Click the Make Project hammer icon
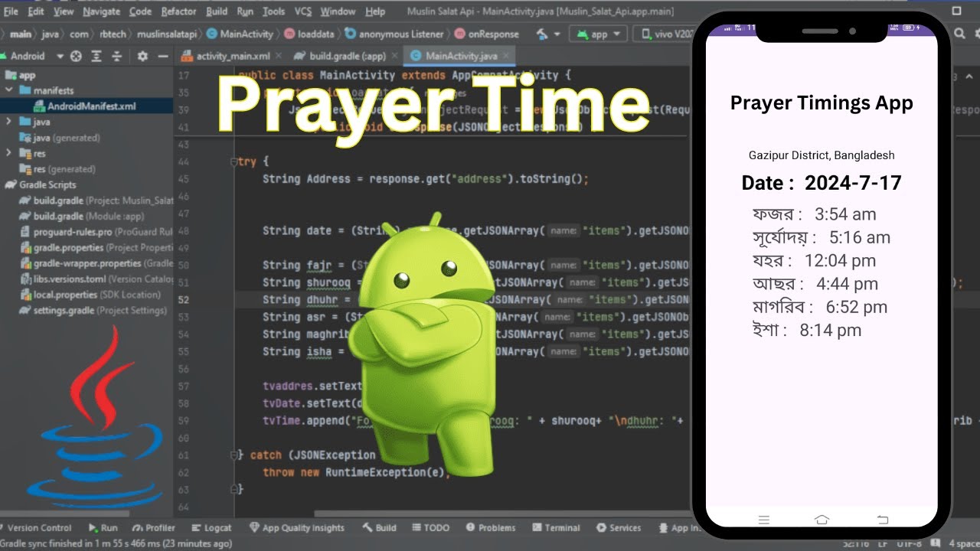 coord(542,34)
